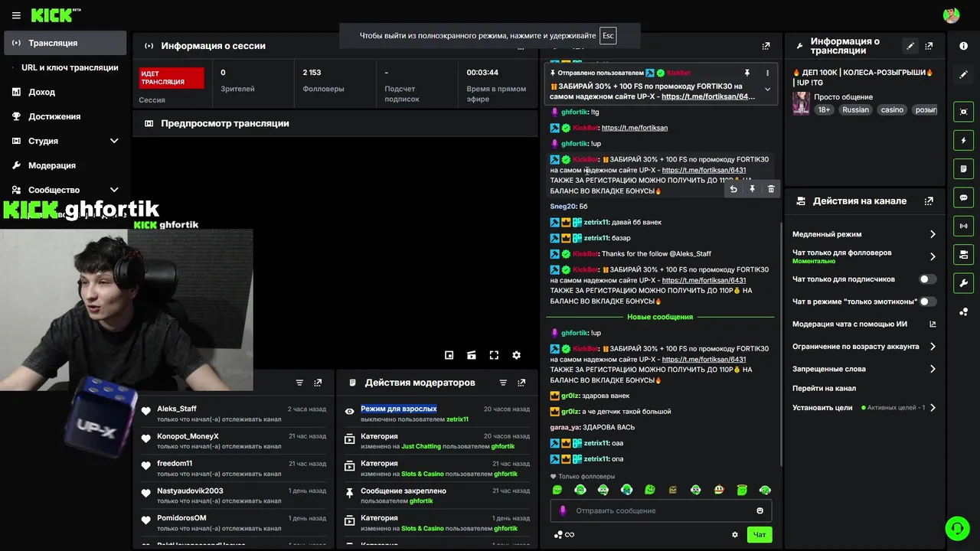Select Трансляция in the sidebar
980x551 pixels.
[65, 43]
